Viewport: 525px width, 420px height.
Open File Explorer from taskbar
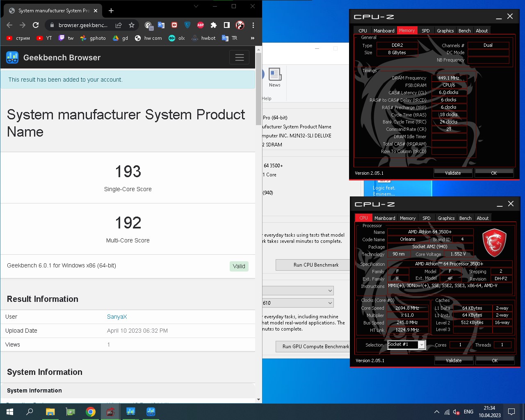50,412
